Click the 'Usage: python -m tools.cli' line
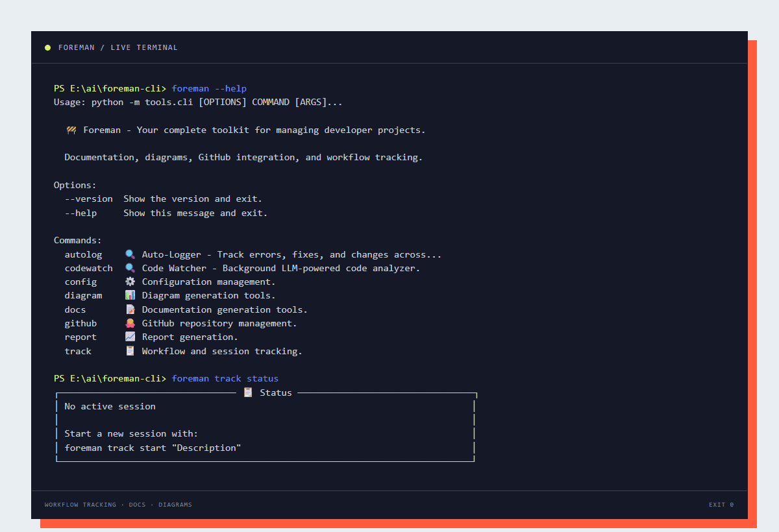Screen dimensions: 779x532 coord(198,103)
